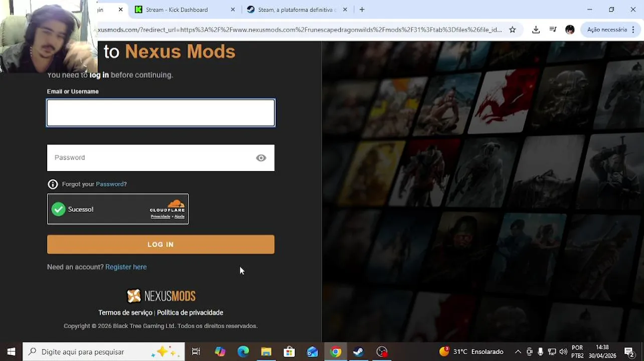The image size is (644, 361).
Task: Click the info icon beside Forgot your Password
Action: pyautogui.click(x=53, y=184)
